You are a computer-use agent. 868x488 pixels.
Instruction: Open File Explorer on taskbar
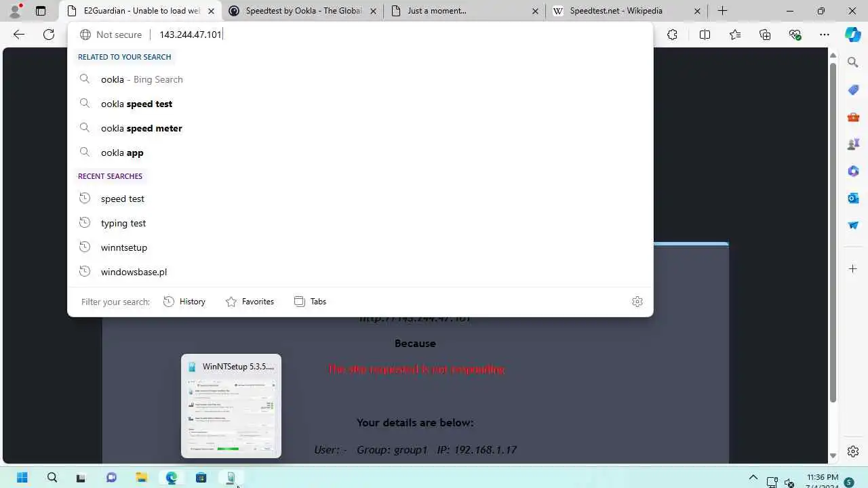pos(141,478)
